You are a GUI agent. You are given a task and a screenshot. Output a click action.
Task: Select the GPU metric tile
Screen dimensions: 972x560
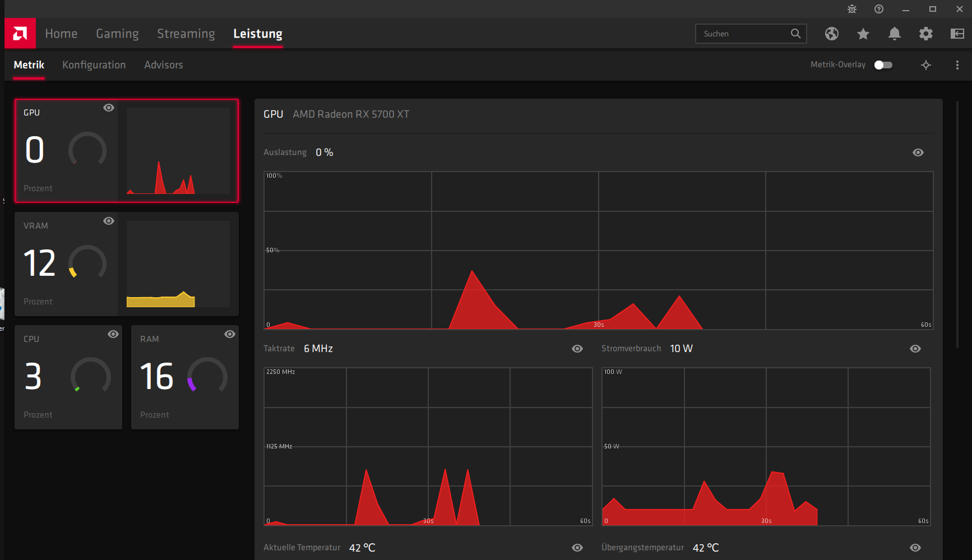127,151
